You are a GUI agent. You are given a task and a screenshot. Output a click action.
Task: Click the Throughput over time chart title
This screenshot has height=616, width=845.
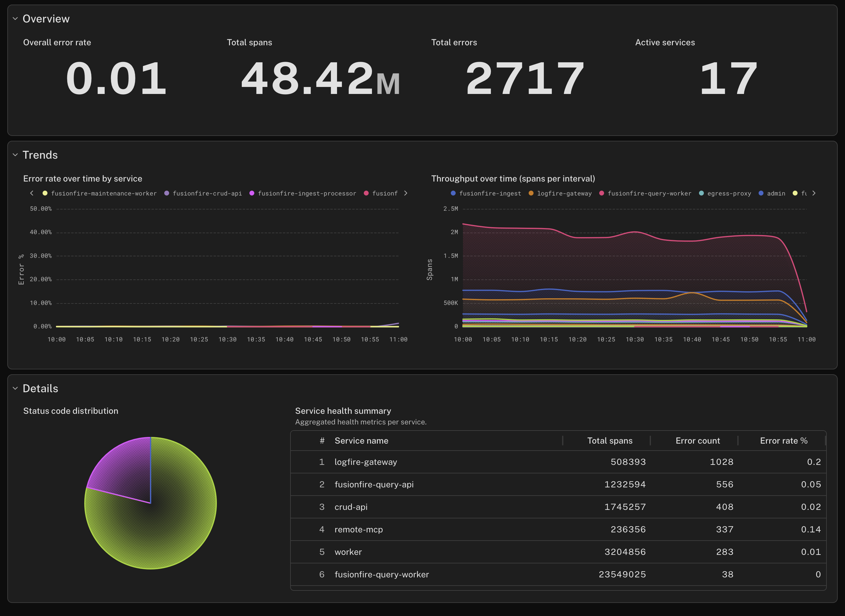513,178
